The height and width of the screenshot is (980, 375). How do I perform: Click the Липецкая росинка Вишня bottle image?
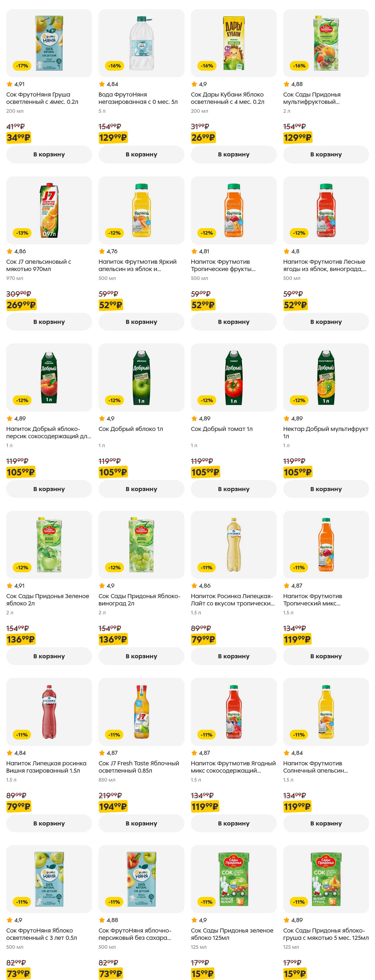[49, 712]
